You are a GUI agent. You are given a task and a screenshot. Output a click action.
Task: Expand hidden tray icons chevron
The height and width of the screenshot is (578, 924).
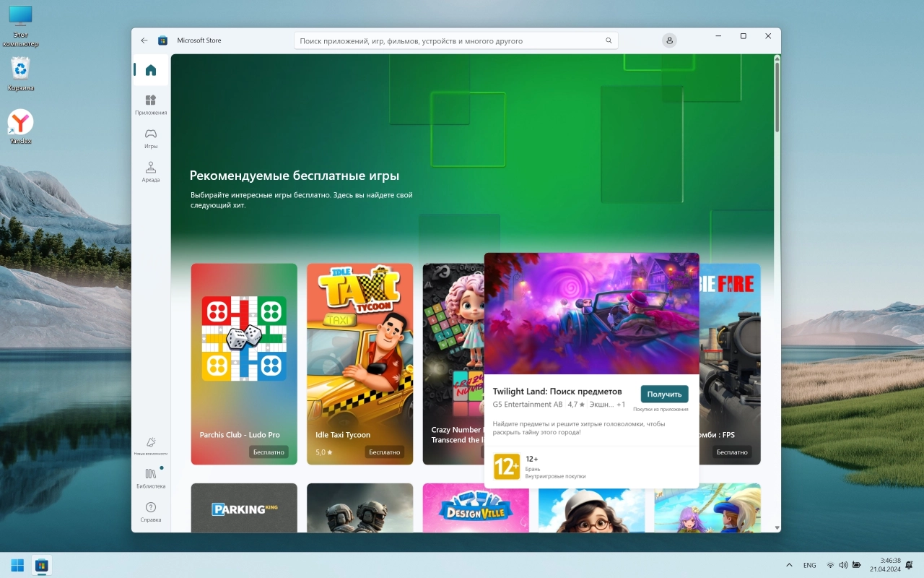coord(788,565)
